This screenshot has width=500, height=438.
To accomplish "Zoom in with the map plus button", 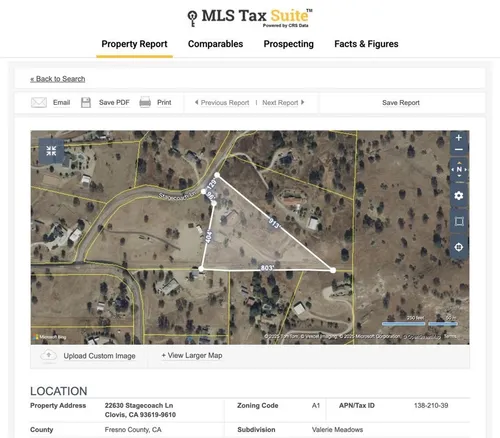I will [459, 137].
